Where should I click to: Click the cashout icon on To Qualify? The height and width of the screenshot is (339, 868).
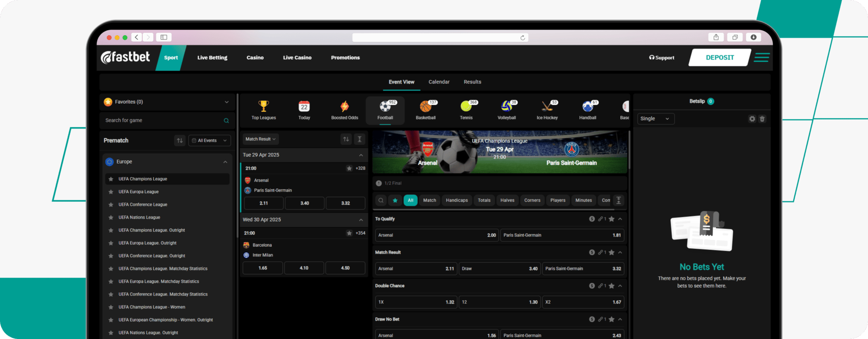click(592, 219)
